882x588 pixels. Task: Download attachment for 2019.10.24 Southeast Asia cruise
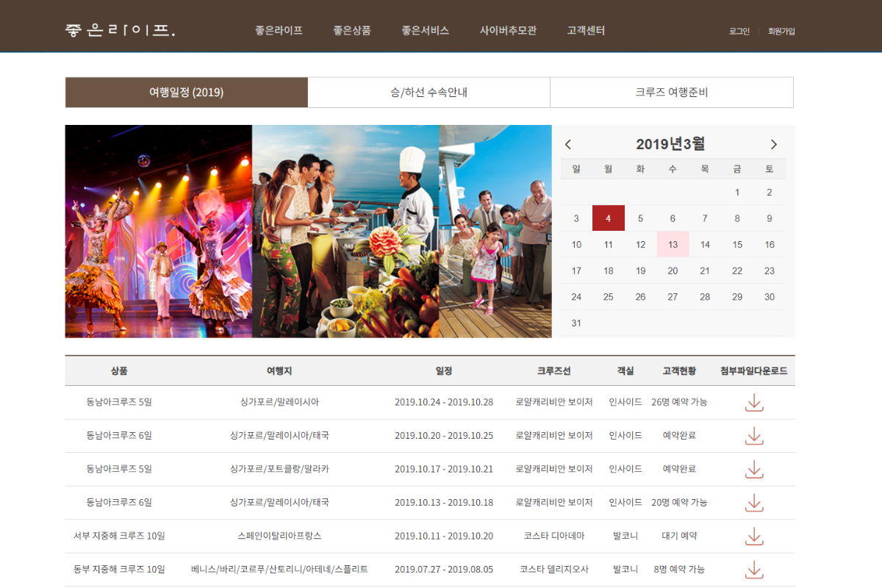click(x=754, y=402)
